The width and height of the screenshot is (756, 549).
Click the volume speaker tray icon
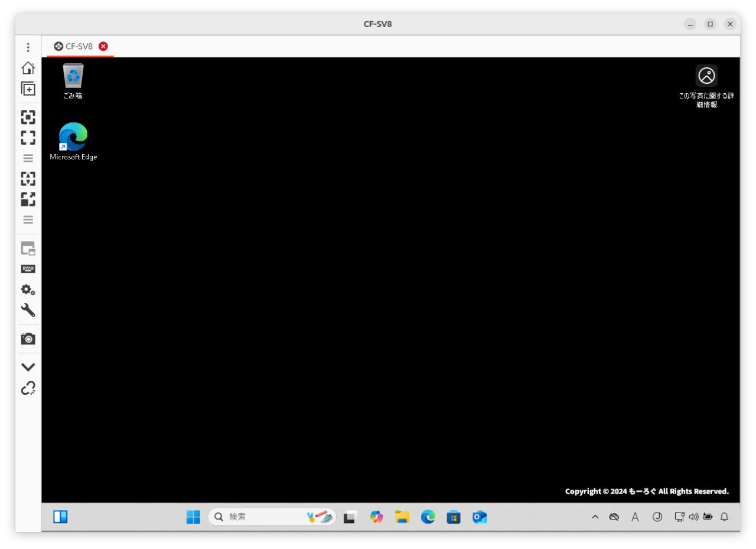[693, 517]
